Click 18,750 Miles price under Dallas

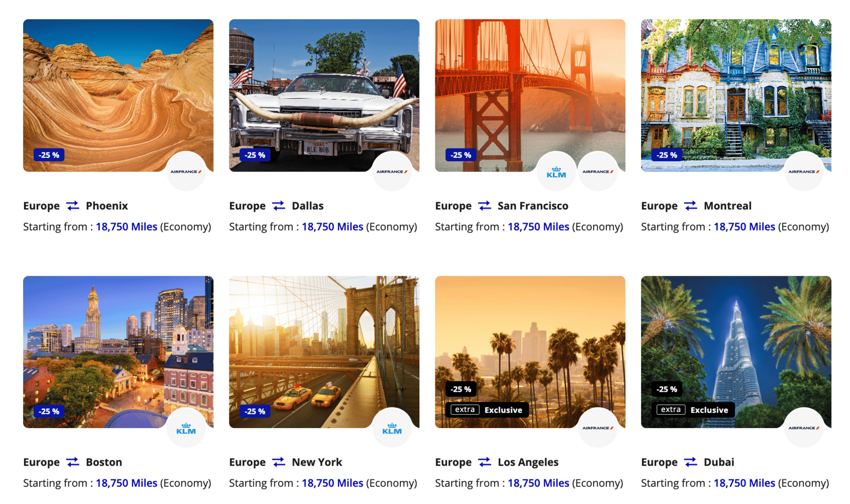333,227
